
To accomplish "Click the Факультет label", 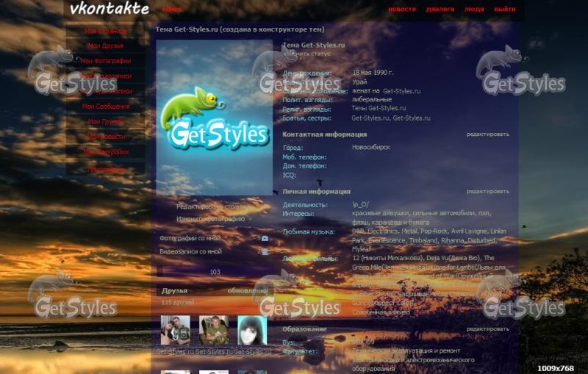I will pyautogui.click(x=300, y=351).
